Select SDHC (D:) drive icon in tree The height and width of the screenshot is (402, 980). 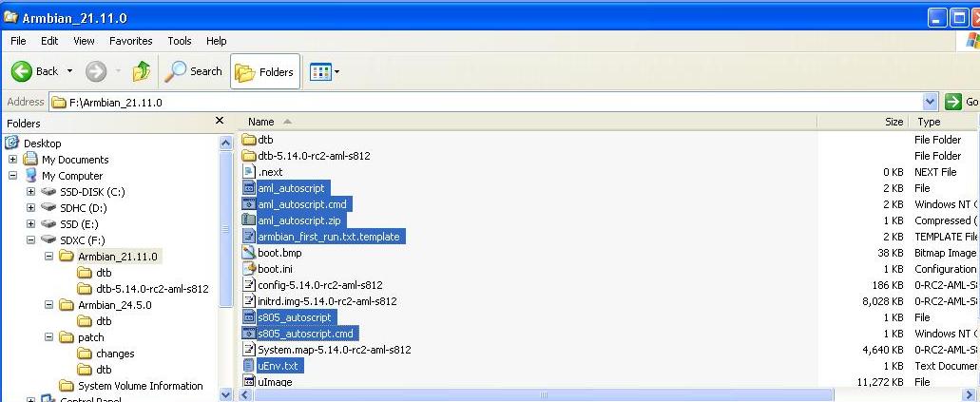click(x=48, y=207)
